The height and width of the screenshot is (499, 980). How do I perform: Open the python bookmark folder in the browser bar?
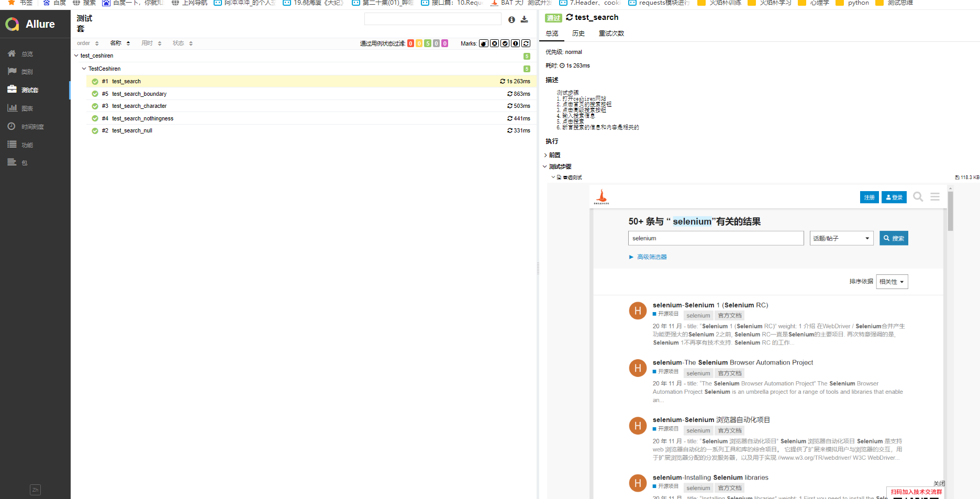coord(852,3)
